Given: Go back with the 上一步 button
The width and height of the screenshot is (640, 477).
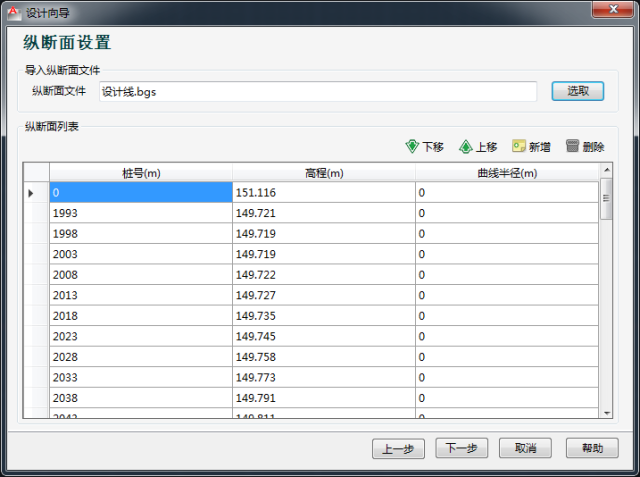Looking at the screenshot, I should (x=399, y=448).
